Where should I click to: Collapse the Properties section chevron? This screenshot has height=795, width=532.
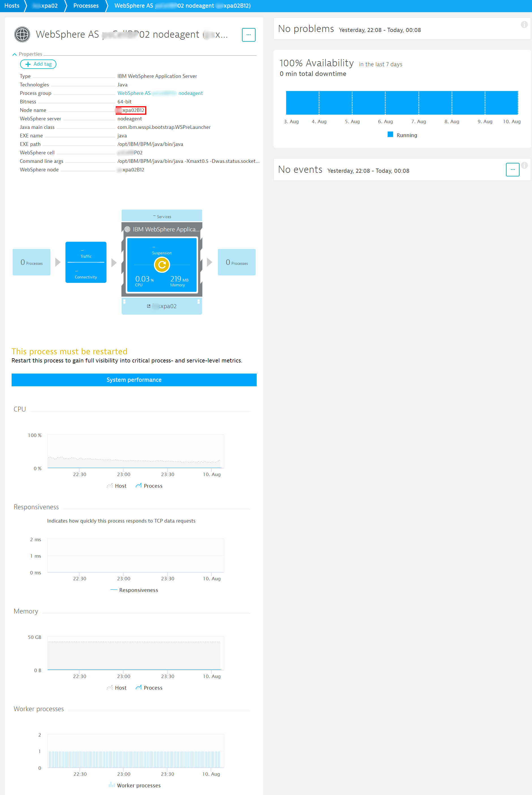point(15,54)
